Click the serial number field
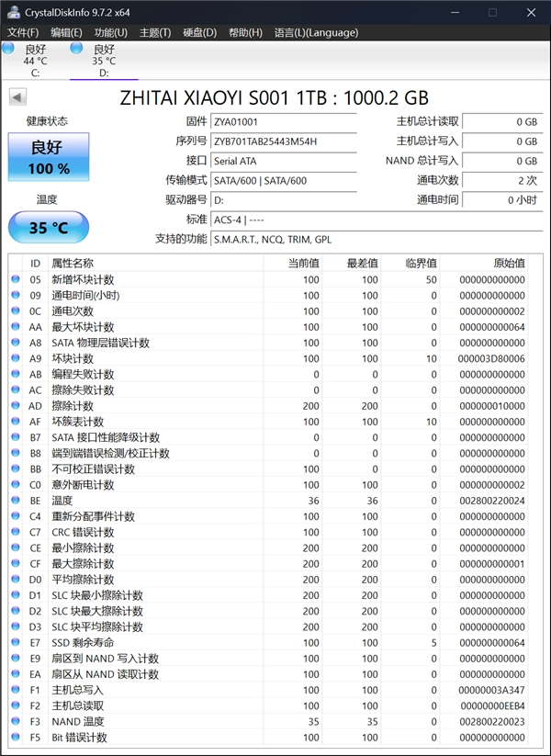551x756 pixels. point(283,141)
